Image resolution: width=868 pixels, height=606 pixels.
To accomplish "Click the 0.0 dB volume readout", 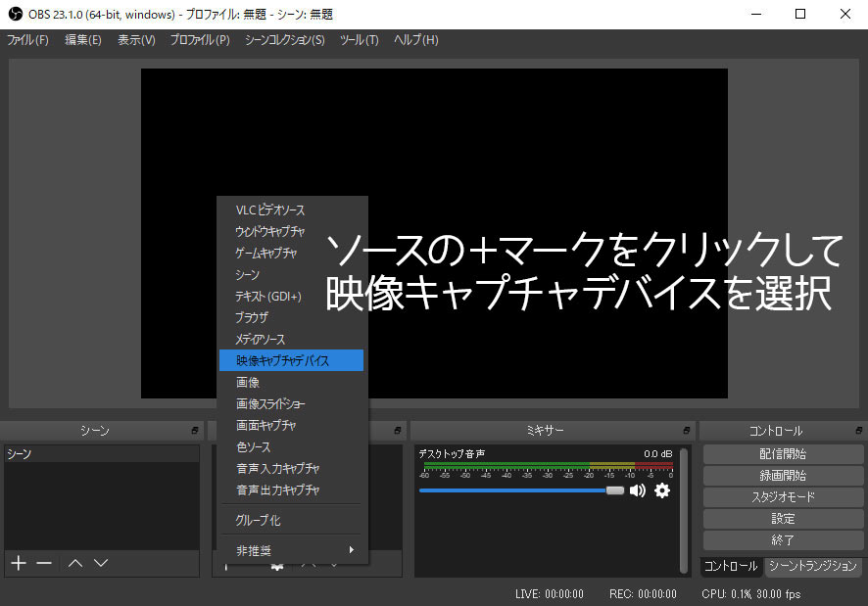I will [x=657, y=454].
